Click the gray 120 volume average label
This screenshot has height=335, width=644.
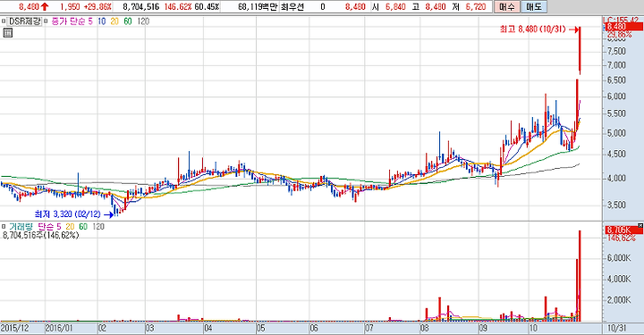click(98, 227)
